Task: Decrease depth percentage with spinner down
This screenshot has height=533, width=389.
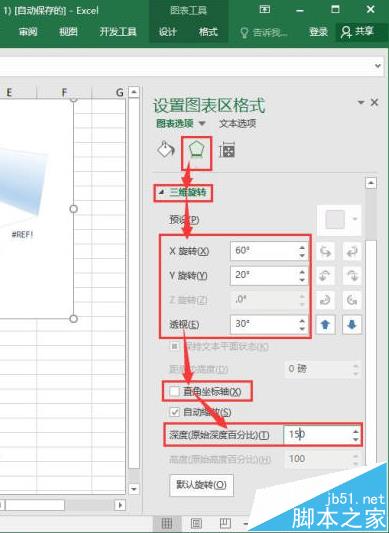Action: [356, 439]
